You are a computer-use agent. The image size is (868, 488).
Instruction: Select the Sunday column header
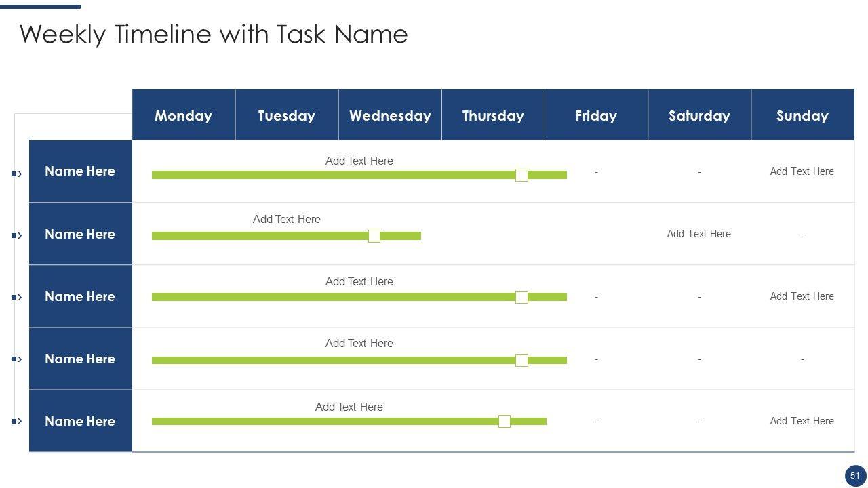tap(802, 116)
